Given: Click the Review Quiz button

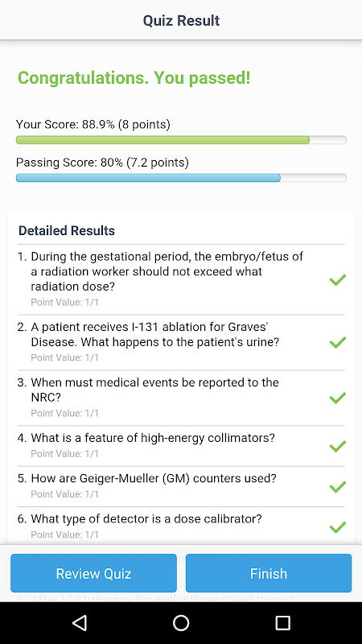Looking at the screenshot, I should (x=93, y=573).
